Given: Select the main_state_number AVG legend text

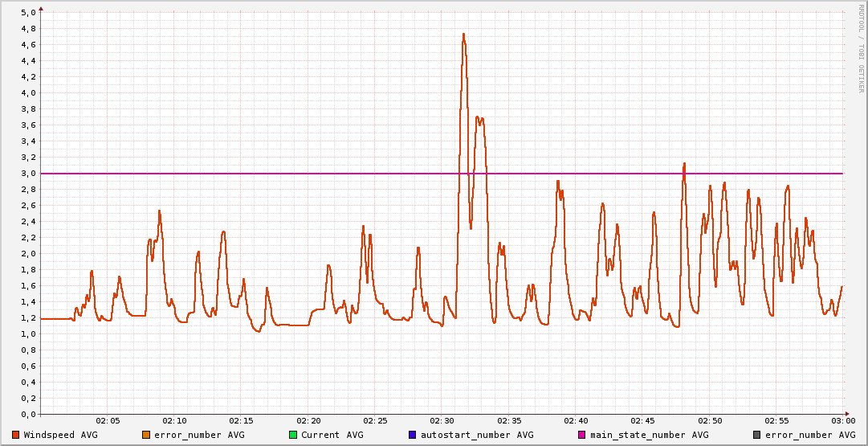Looking at the screenshot, I should [x=649, y=435].
